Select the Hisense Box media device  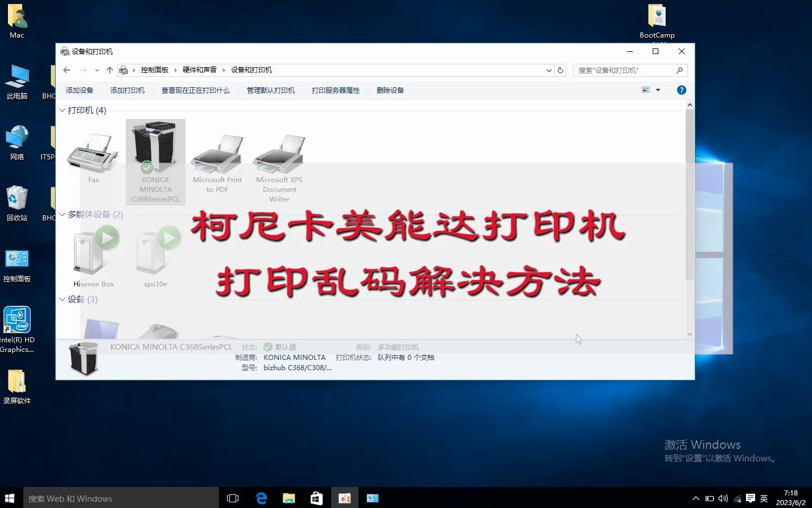point(93,251)
